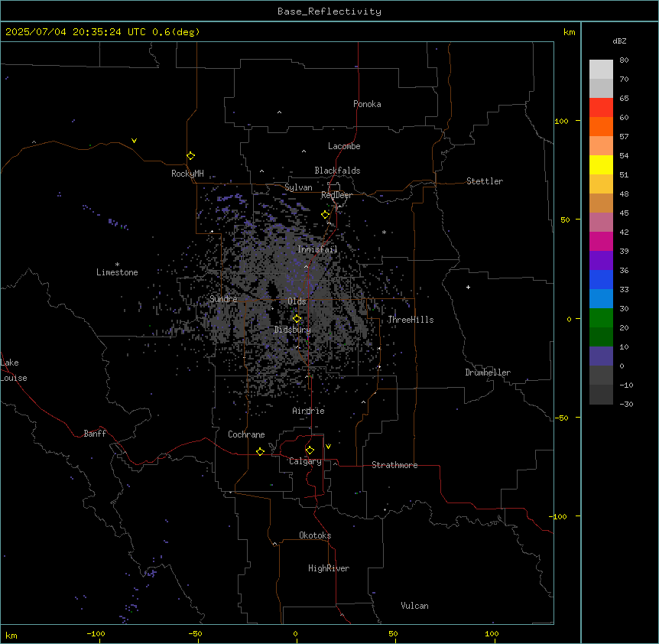The height and width of the screenshot is (644, 659).
Task: Click the white plus marker north of Drumheller
Action: (x=468, y=287)
